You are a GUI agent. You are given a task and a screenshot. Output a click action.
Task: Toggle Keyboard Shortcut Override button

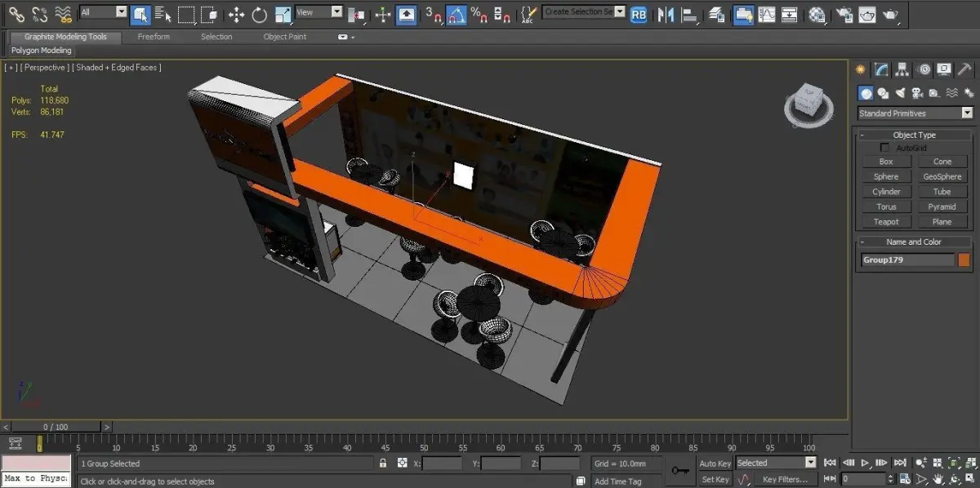[406, 14]
